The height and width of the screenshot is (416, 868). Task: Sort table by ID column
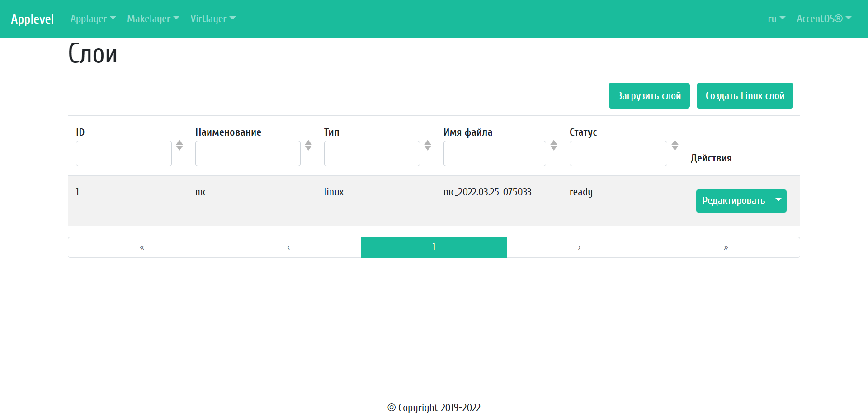pyautogui.click(x=179, y=145)
